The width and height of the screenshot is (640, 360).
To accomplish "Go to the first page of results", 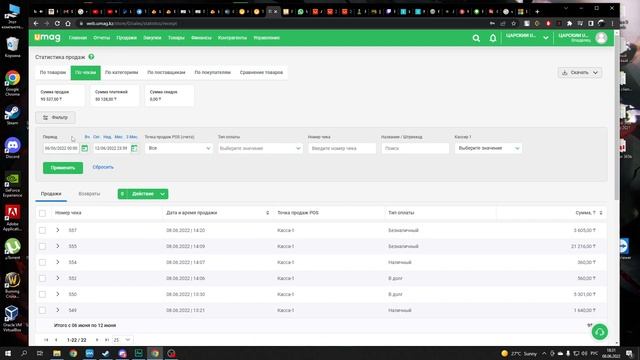I will pyautogui.click(x=46, y=340).
